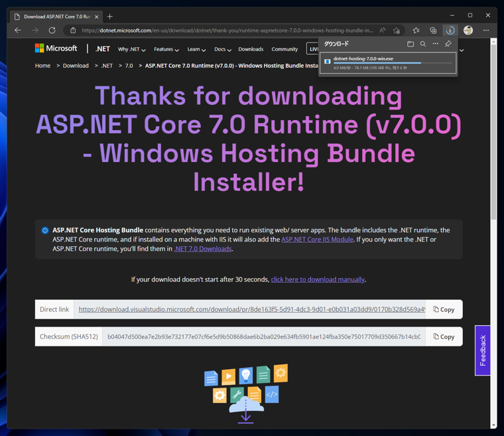Select the Download ASP.NET Core 7.0 tab
The height and width of the screenshot is (436, 504).
coord(56,17)
